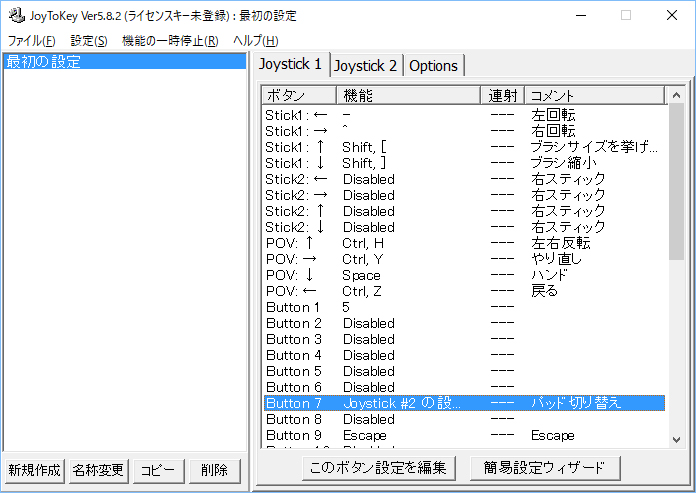Select the POV: ↓ Space row
Screen dimensions: 696x493
point(464,275)
